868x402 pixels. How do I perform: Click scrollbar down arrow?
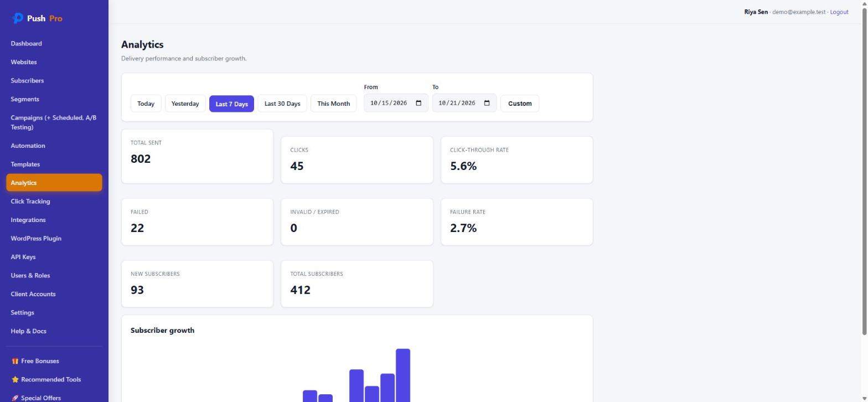(x=864, y=398)
